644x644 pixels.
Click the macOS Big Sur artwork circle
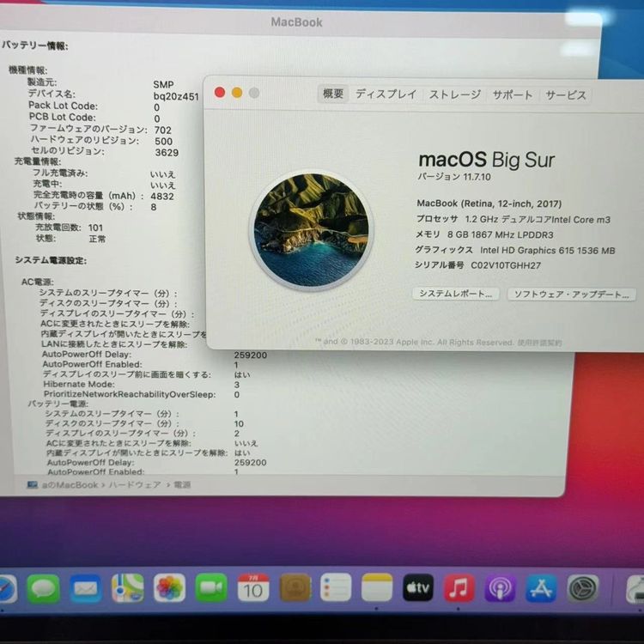click(311, 230)
